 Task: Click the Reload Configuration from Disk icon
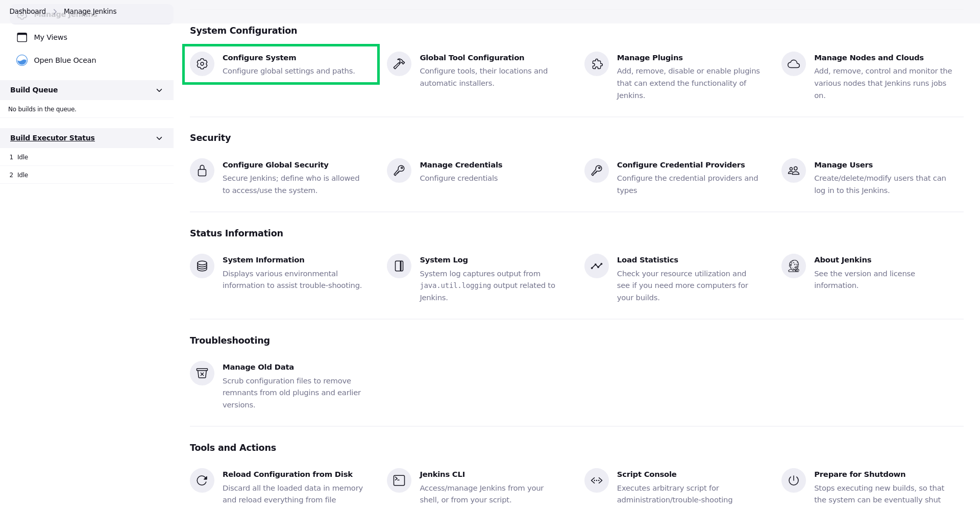pyautogui.click(x=202, y=480)
